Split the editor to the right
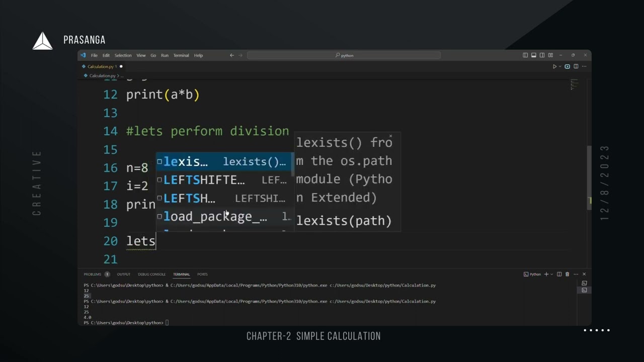The width and height of the screenshot is (644, 362). pyautogui.click(x=576, y=66)
